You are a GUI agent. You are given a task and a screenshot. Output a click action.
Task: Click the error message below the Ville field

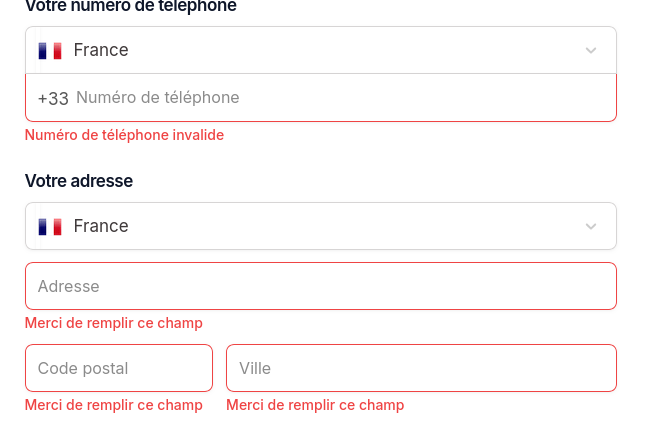[x=315, y=405]
